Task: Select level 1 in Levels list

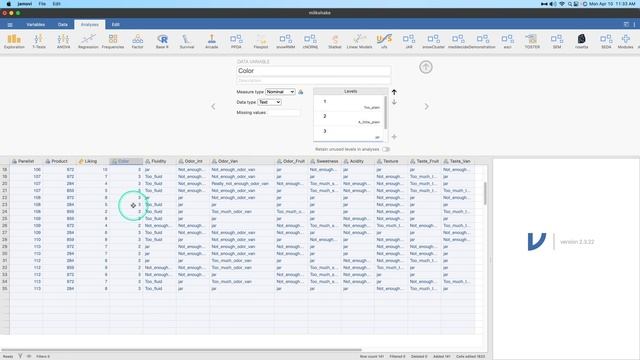Action: (x=350, y=103)
